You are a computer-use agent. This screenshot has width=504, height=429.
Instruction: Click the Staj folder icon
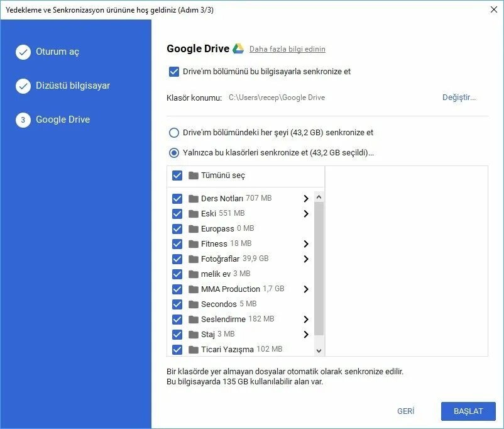tap(193, 335)
